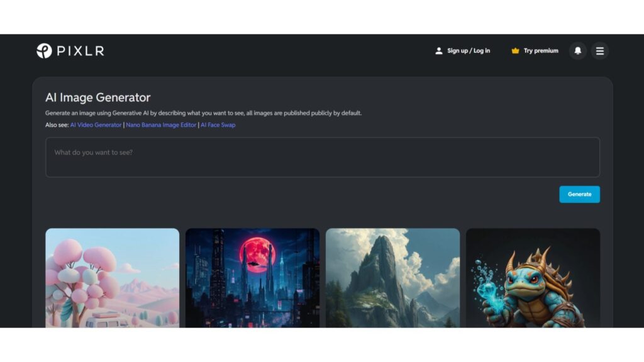Go to Nano Banana Image Editor
This screenshot has height=362, width=644.
[161, 125]
